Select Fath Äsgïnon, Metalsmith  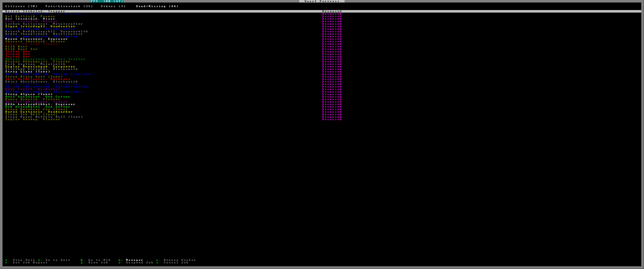[35, 64]
